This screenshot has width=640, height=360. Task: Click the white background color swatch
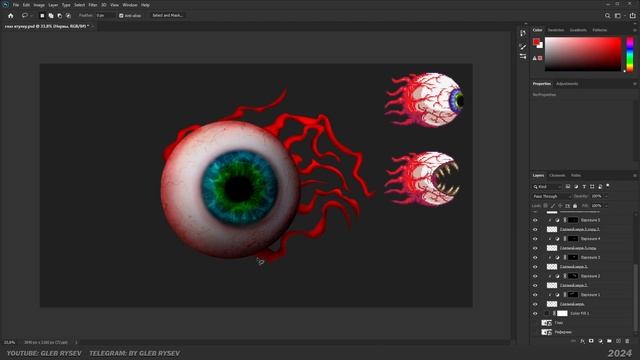click(541, 46)
